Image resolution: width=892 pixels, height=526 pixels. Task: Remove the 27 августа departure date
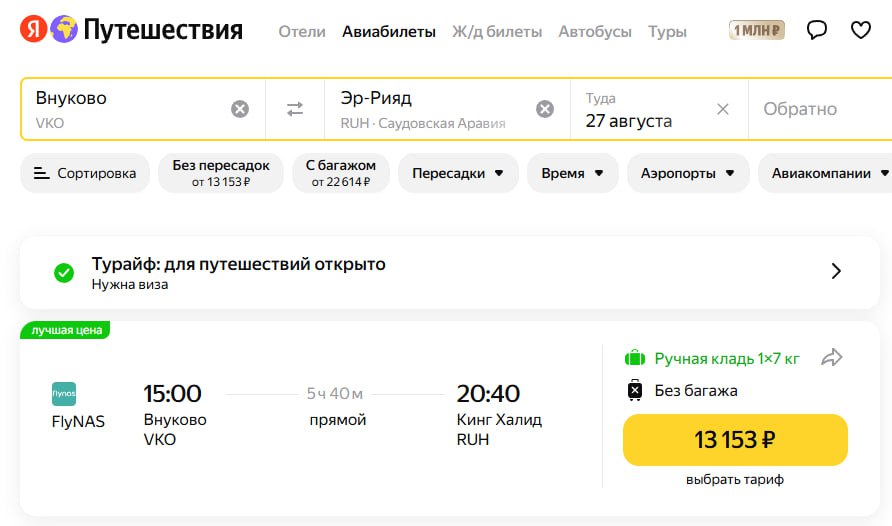pos(723,109)
